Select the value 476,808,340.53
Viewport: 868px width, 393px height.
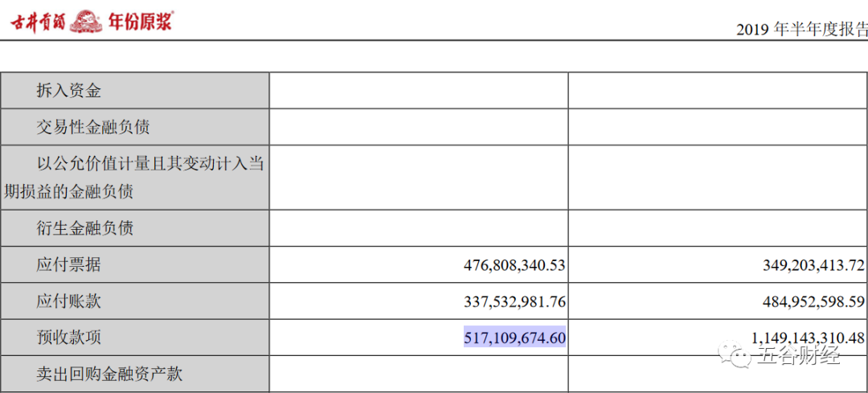(x=515, y=264)
